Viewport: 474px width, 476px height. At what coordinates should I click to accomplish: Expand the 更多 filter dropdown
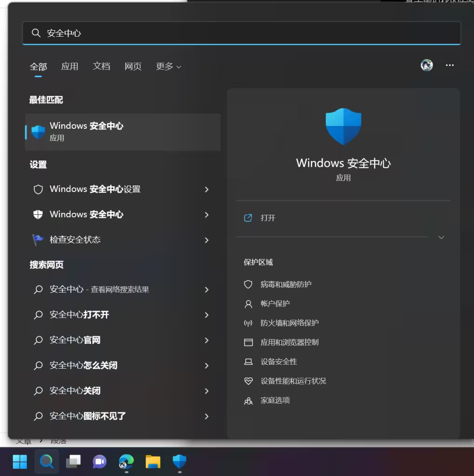point(168,66)
